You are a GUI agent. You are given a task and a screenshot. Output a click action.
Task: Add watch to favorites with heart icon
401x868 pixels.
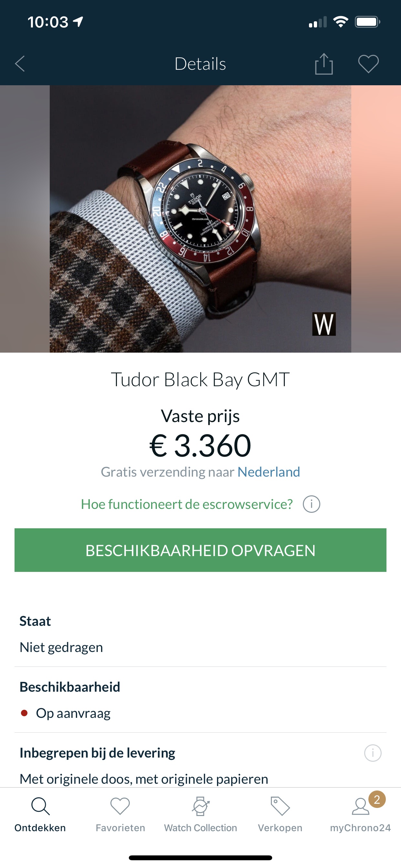368,64
